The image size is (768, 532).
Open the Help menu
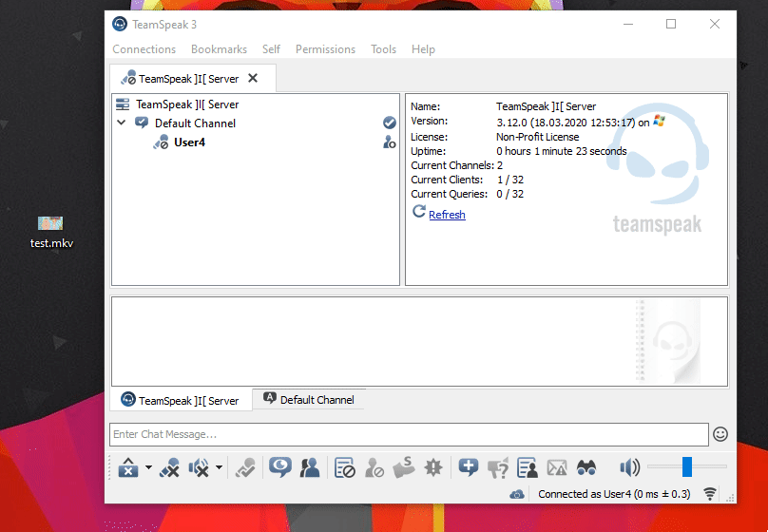coord(423,49)
